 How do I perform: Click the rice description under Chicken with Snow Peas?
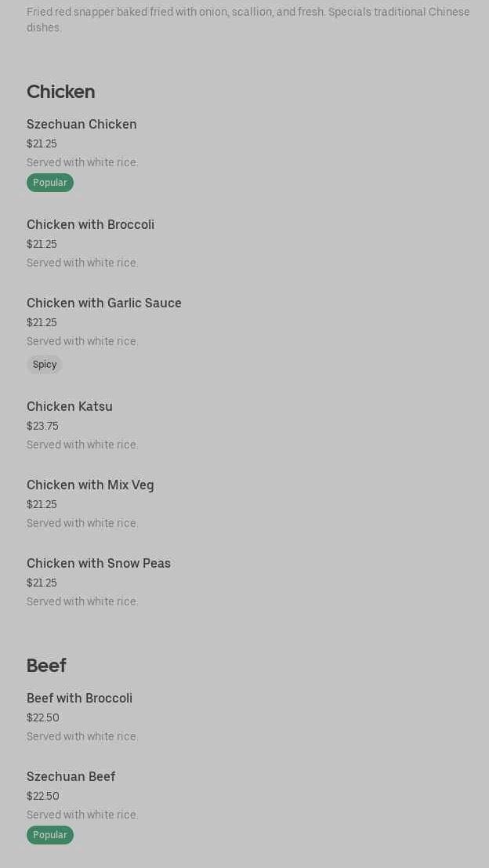(x=82, y=601)
